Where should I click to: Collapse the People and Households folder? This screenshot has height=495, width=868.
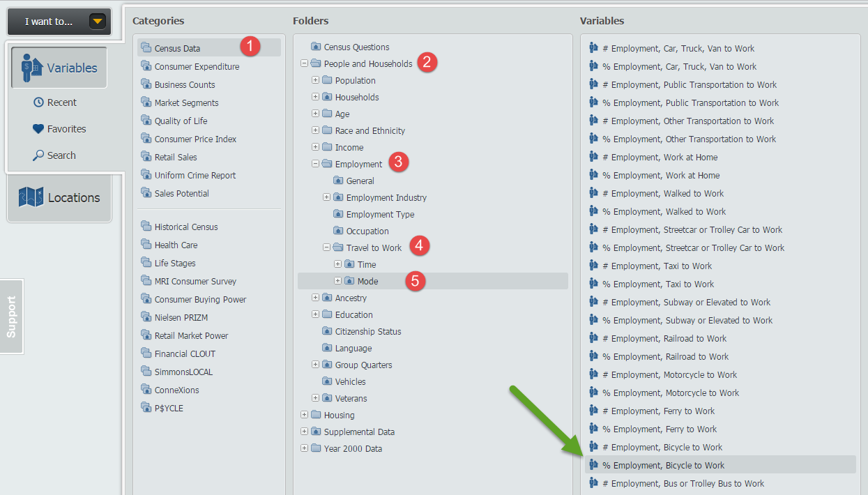tap(304, 63)
